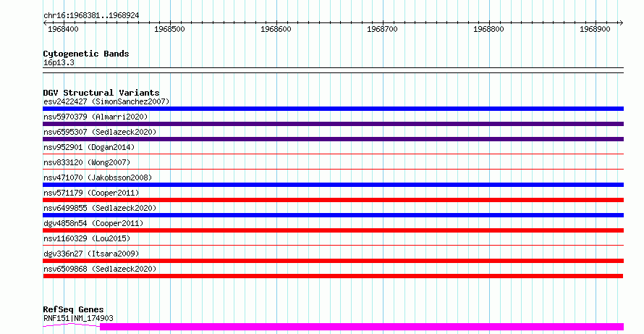Viewport: 644px width, 334px height.
Task: Click the RefSeq Genes track title
Action: pyautogui.click(x=73, y=309)
